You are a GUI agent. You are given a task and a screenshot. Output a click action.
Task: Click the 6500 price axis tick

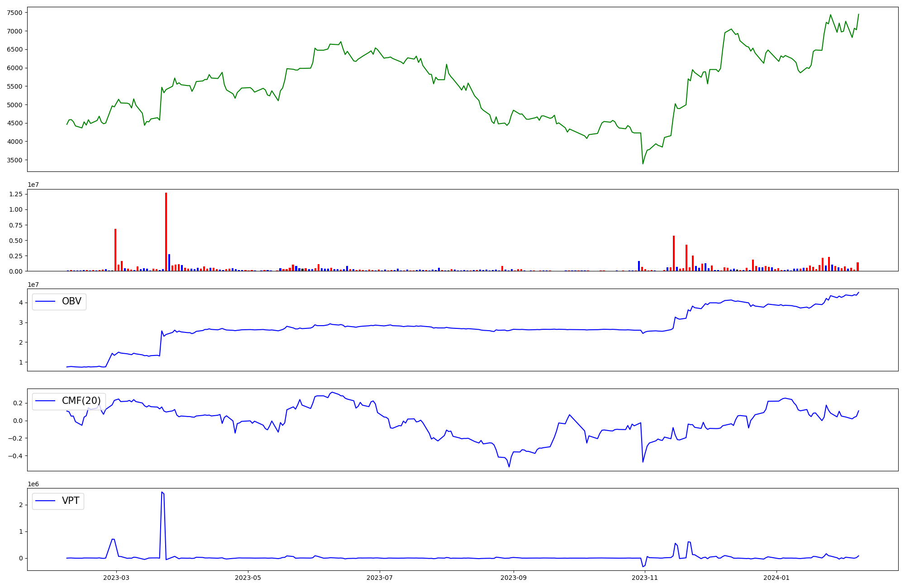(14, 50)
